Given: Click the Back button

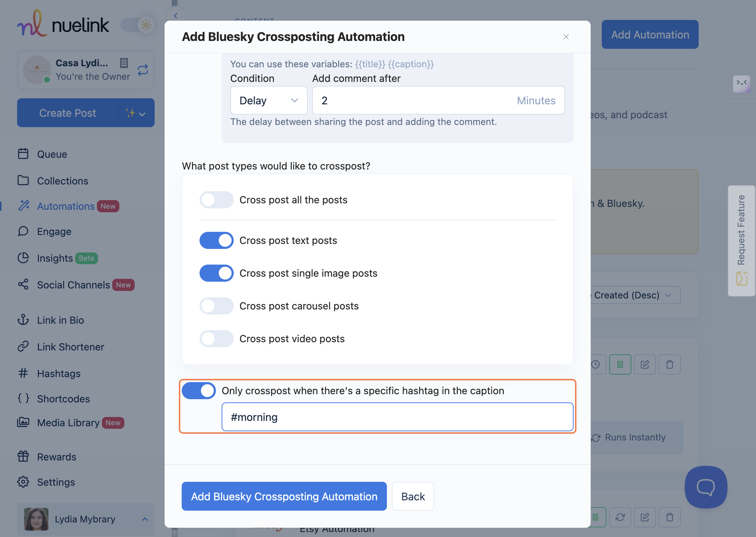Looking at the screenshot, I should click(413, 496).
